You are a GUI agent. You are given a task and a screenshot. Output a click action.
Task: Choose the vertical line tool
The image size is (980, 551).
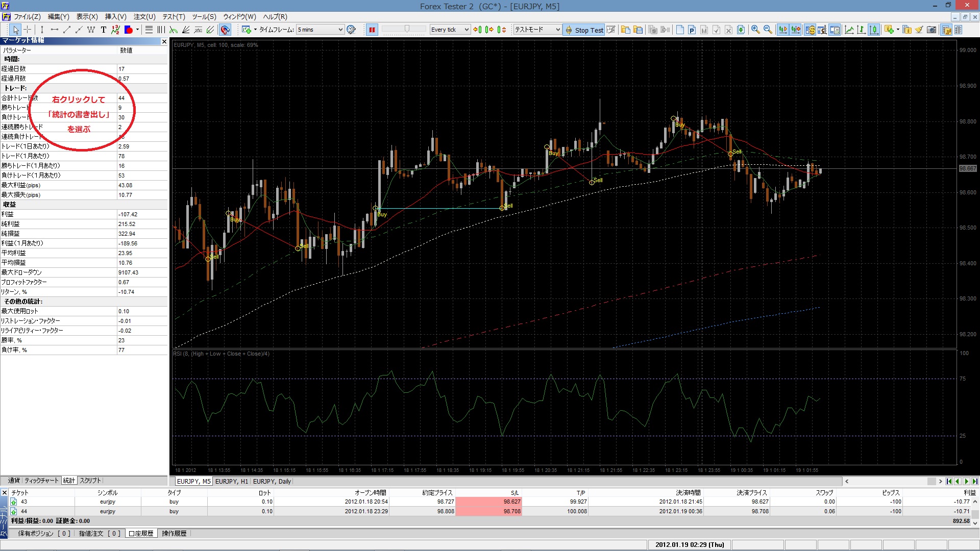tap(42, 30)
